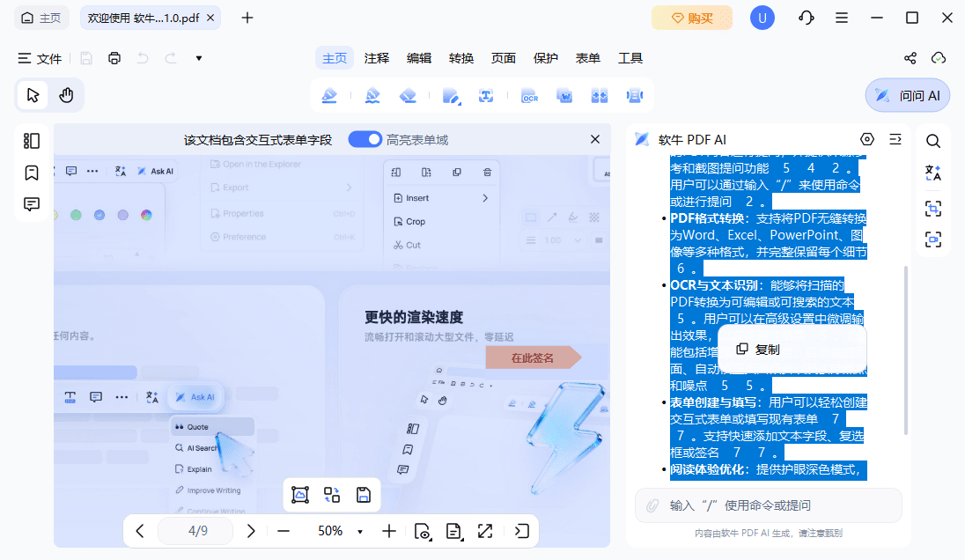Click the page number field 4/9
965x560 pixels.
pyautogui.click(x=195, y=531)
